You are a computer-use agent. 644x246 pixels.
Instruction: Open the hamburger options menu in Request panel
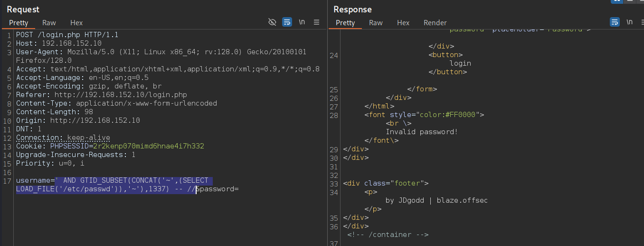(317, 22)
